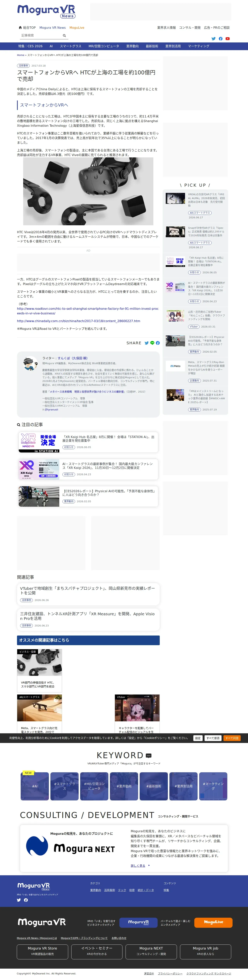The width and height of the screenshot is (248, 980).
Task: Select スマートグラス in the blue nav bar
Action: click(70, 46)
